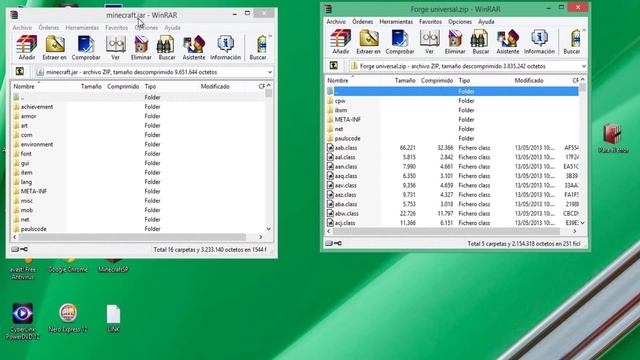Click Buscar binoculars icon in minecraft.jar window

167,48
